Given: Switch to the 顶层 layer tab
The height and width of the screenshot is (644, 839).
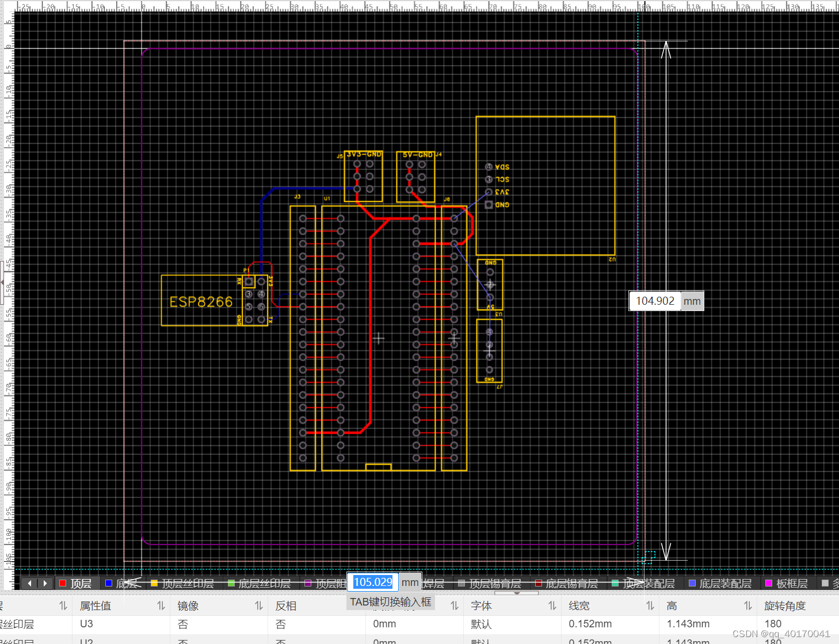Looking at the screenshot, I should pyautogui.click(x=75, y=584).
